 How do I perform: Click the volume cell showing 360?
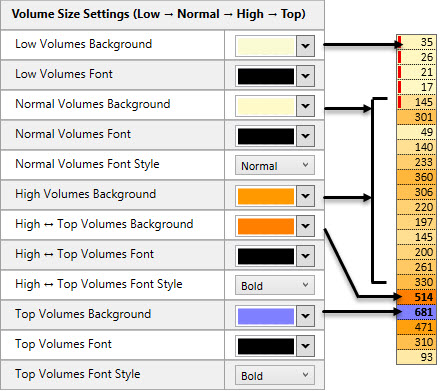[416, 177]
